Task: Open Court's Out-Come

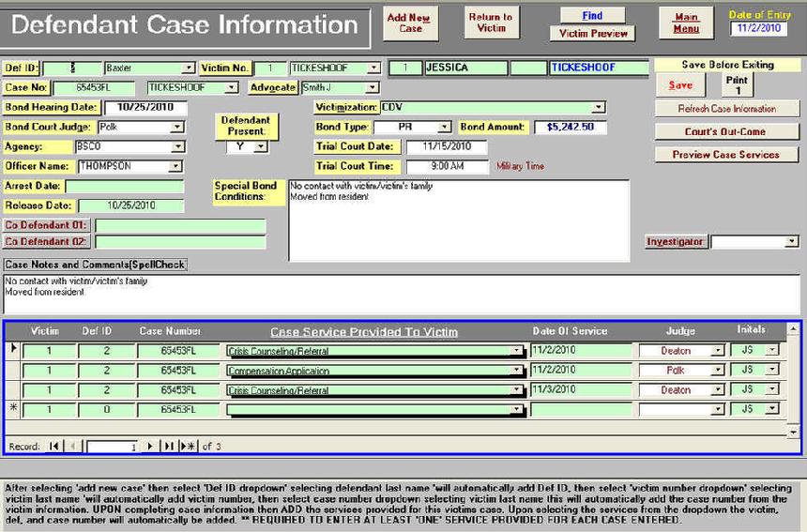Action: (x=724, y=131)
